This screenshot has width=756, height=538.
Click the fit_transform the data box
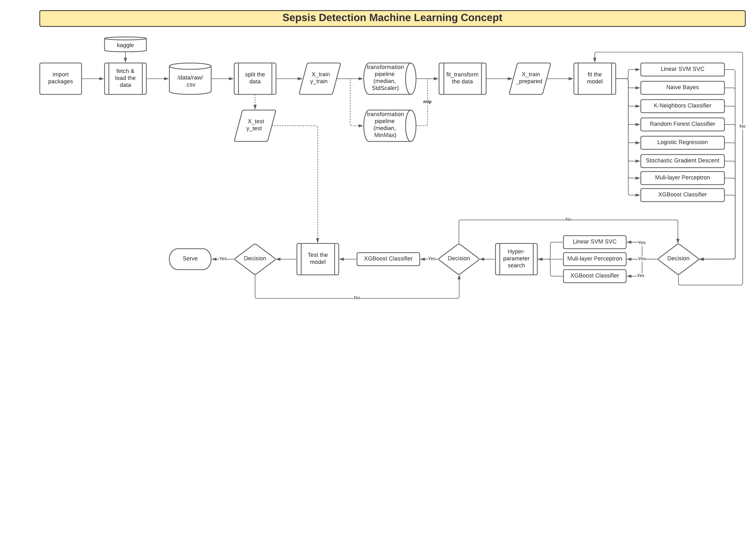coord(462,78)
